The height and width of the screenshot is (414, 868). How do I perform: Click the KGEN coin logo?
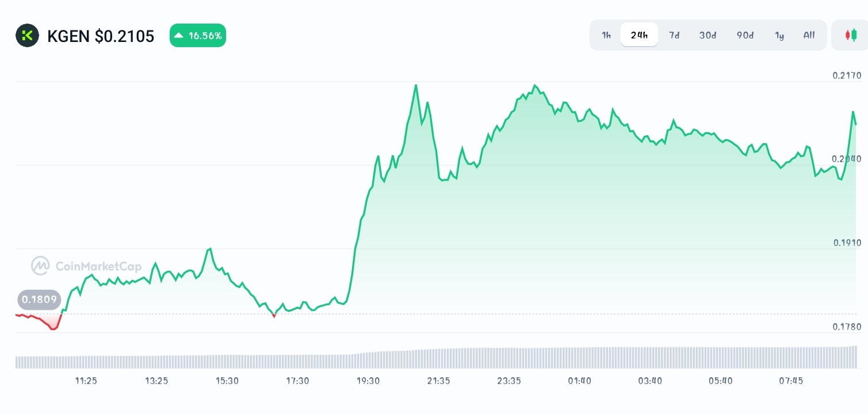(x=27, y=35)
